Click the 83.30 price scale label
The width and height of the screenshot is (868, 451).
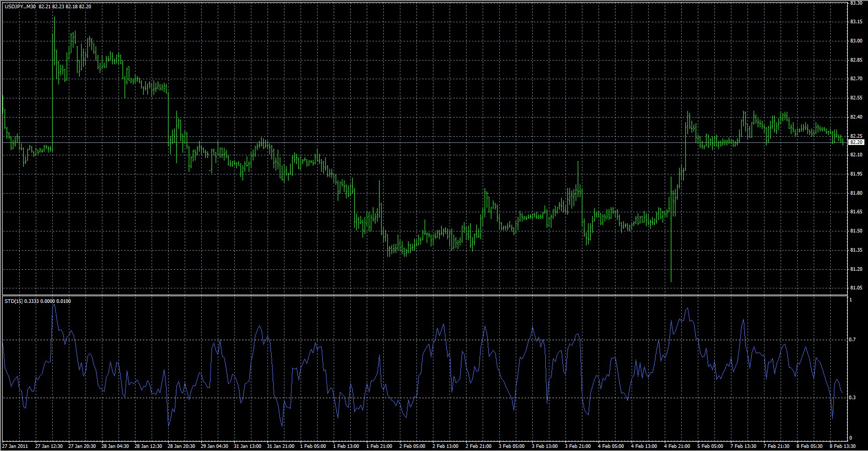(x=856, y=3)
